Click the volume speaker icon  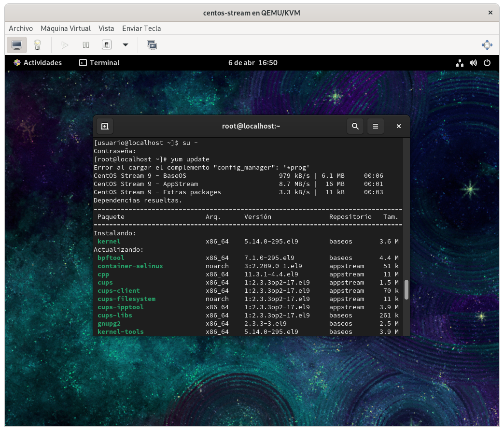(x=473, y=63)
